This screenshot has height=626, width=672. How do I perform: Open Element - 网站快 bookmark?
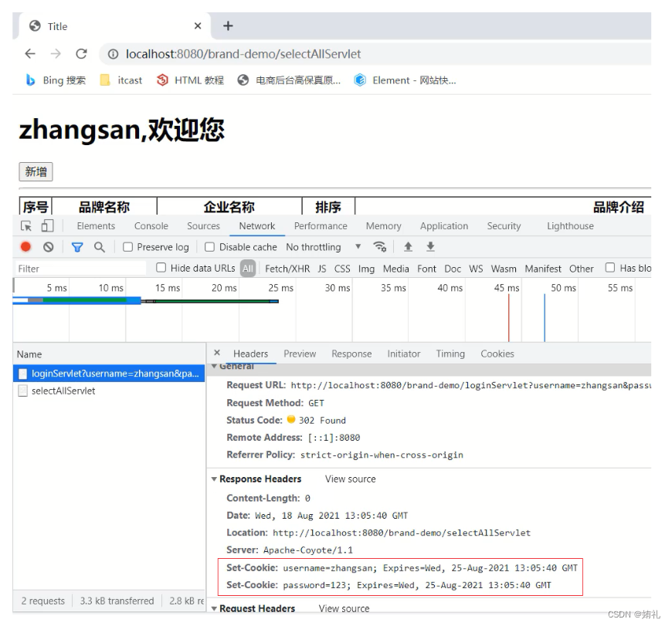click(x=405, y=80)
